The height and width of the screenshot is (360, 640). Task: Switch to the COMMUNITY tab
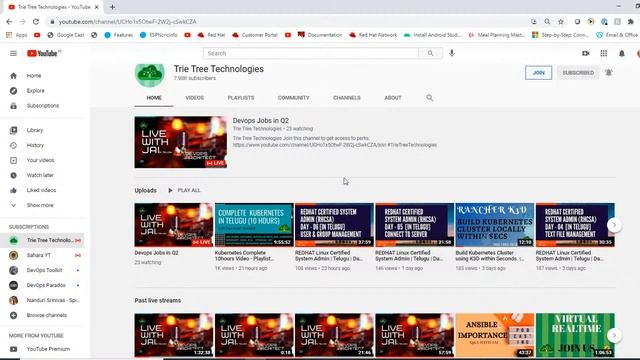(x=293, y=98)
